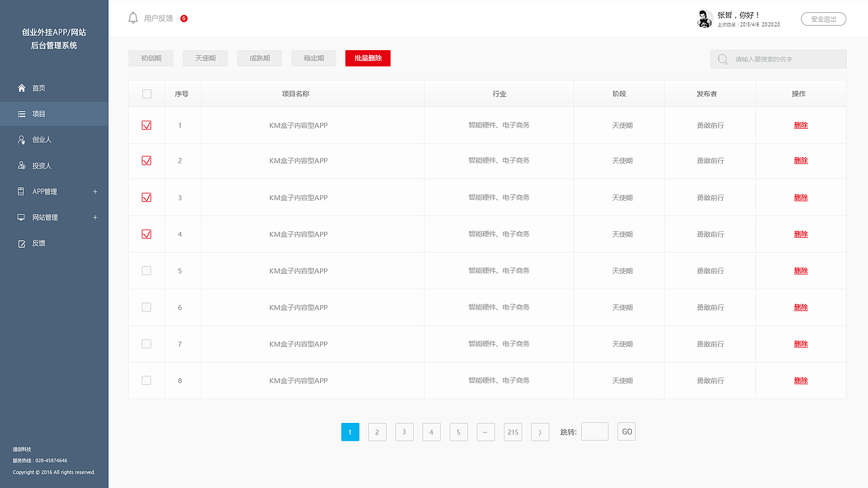Check the checkbox for row 8
Screen dimensions: 868x488
coord(146,380)
